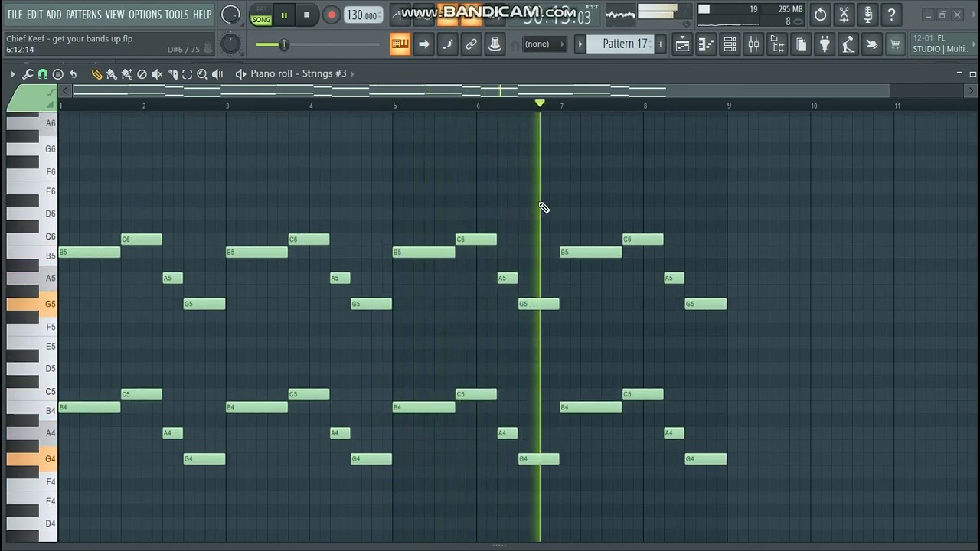Toggle the step edit arrow button
Image resolution: width=980 pixels, height=551 pixels.
[423, 44]
